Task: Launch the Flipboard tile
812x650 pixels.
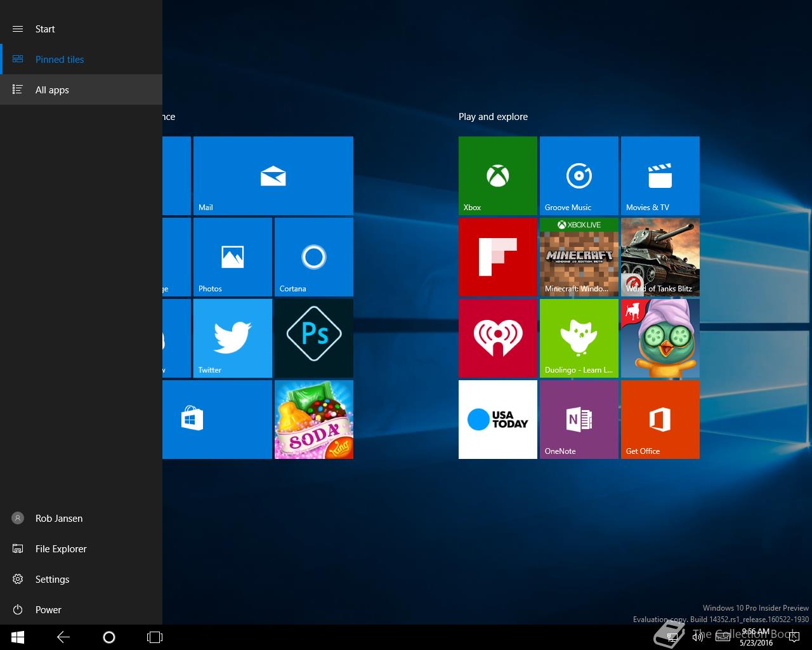Action: [497, 257]
